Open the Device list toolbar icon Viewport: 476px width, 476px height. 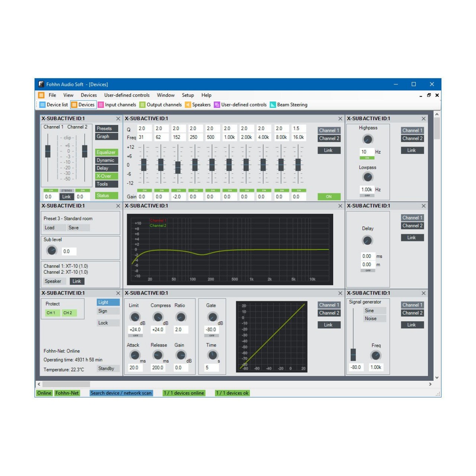click(x=54, y=105)
